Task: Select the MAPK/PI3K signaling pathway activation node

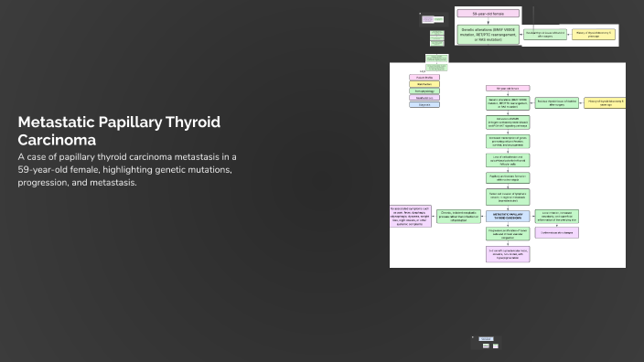Action: (508, 122)
